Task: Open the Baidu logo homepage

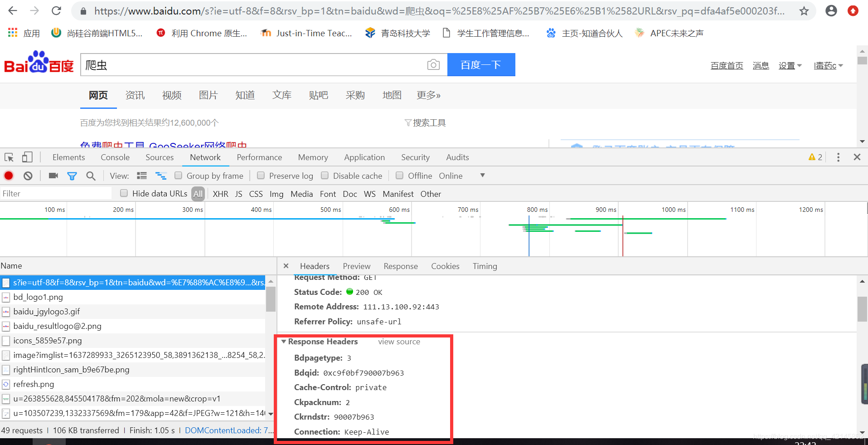Action: coord(39,63)
